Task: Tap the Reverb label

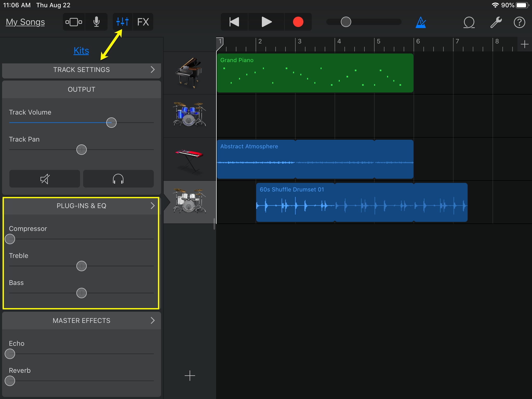Action: click(x=20, y=370)
